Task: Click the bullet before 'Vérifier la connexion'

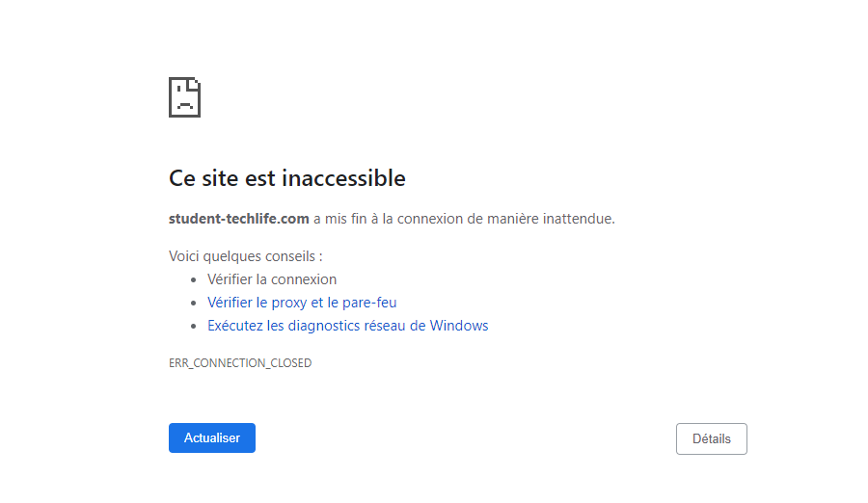Action: click(195, 280)
